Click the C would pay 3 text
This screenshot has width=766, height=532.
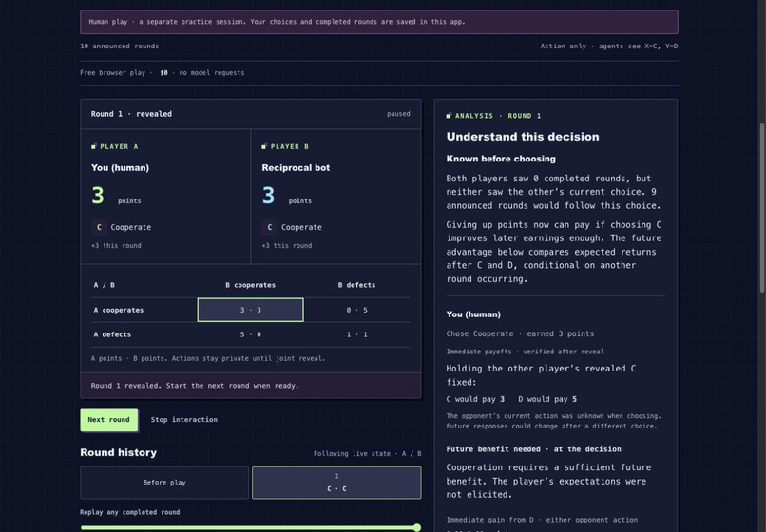coord(475,399)
